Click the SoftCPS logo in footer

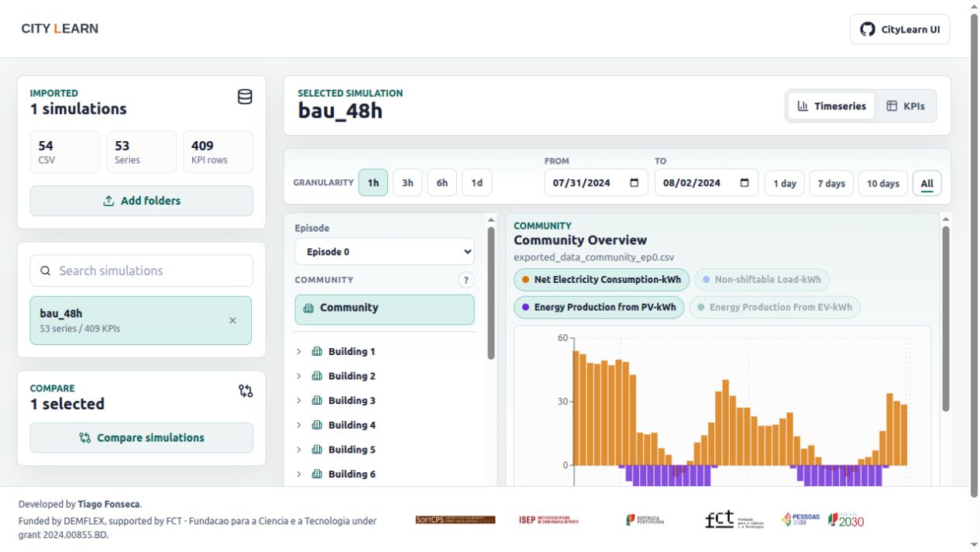455,520
